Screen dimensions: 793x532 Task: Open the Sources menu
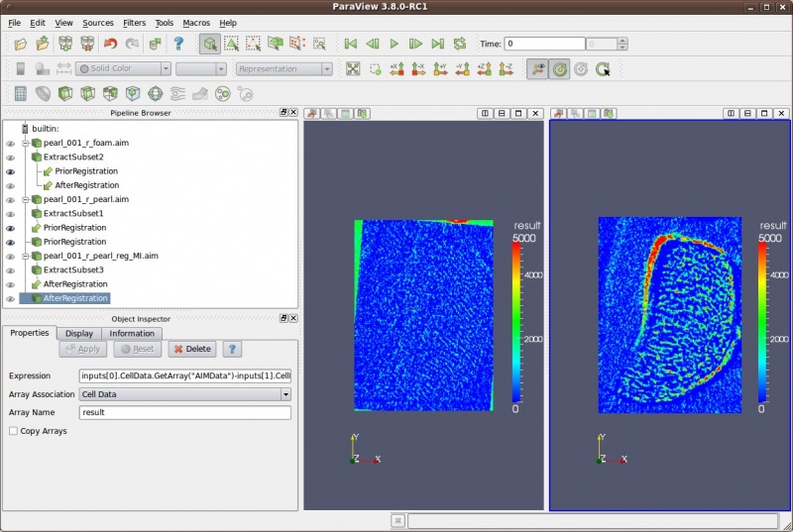pyautogui.click(x=98, y=23)
